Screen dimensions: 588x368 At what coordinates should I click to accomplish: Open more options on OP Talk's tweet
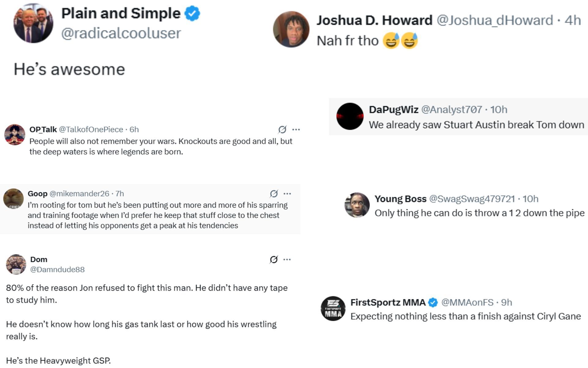pos(296,130)
